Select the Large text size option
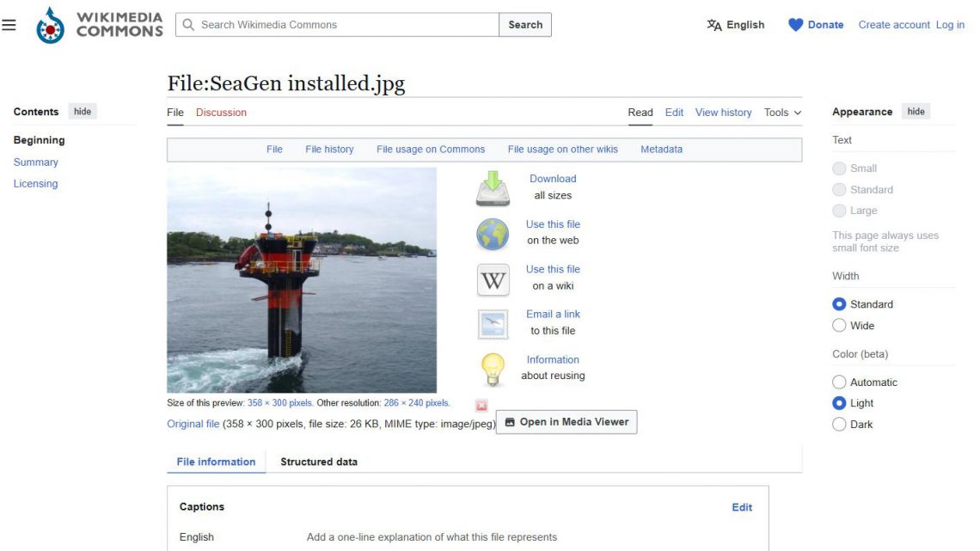 tap(839, 211)
